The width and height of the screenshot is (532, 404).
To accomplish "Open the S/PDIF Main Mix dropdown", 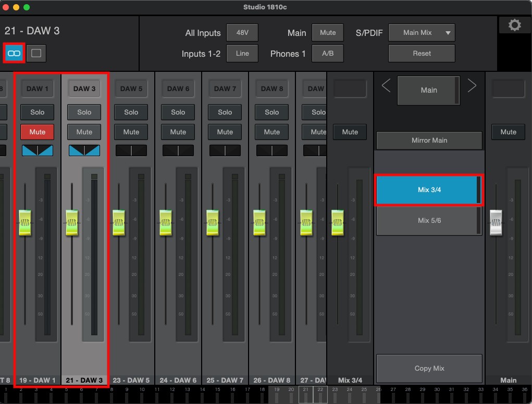I will pyautogui.click(x=422, y=32).
